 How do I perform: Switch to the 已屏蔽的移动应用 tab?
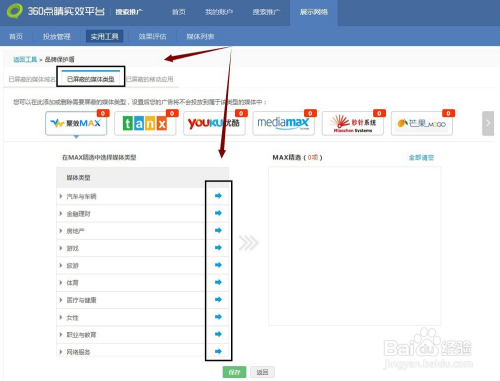coord(150,79)
